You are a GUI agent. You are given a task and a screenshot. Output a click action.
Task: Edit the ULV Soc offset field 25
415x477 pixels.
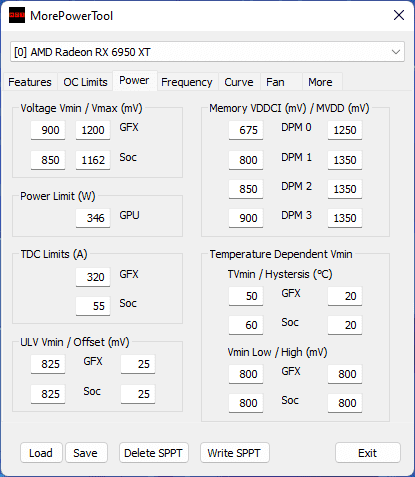click(138, 394)
